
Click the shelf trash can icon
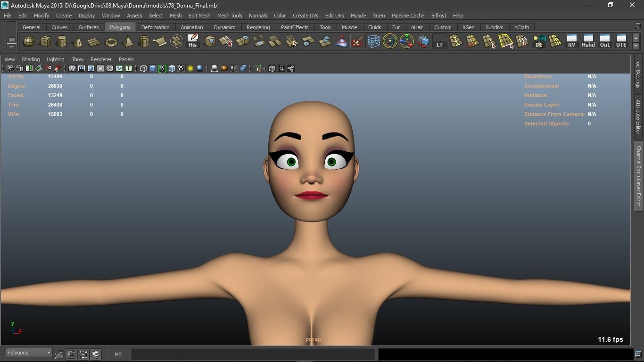coord(638,26)
